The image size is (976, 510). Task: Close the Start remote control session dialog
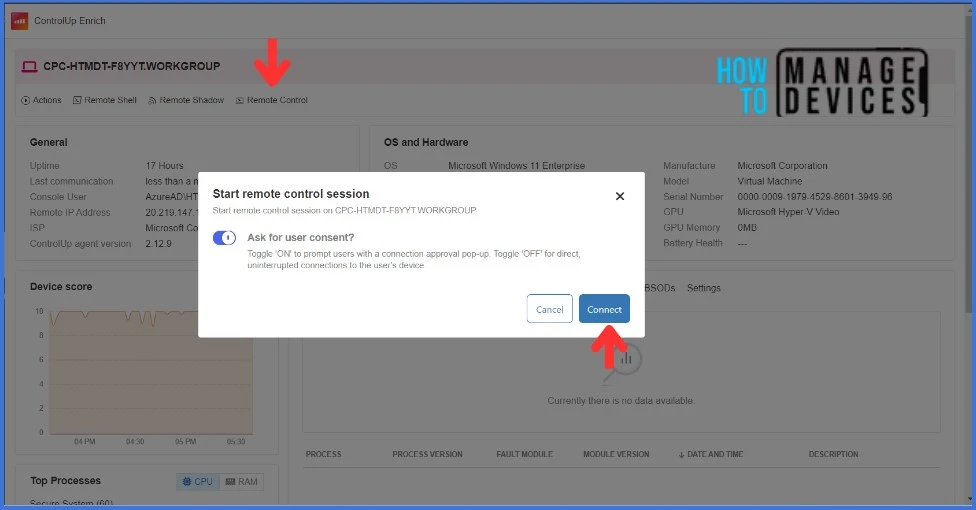pyautogui.click(x=619, y=196)
